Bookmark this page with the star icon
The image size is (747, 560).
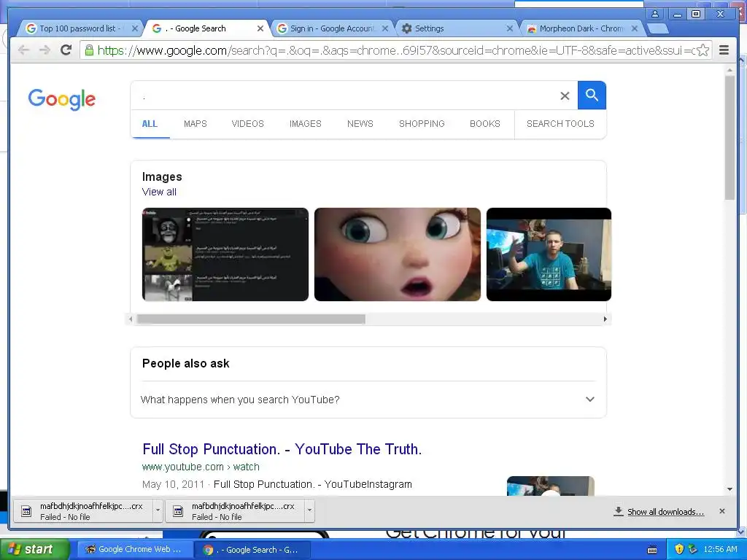tap(703, 50)
